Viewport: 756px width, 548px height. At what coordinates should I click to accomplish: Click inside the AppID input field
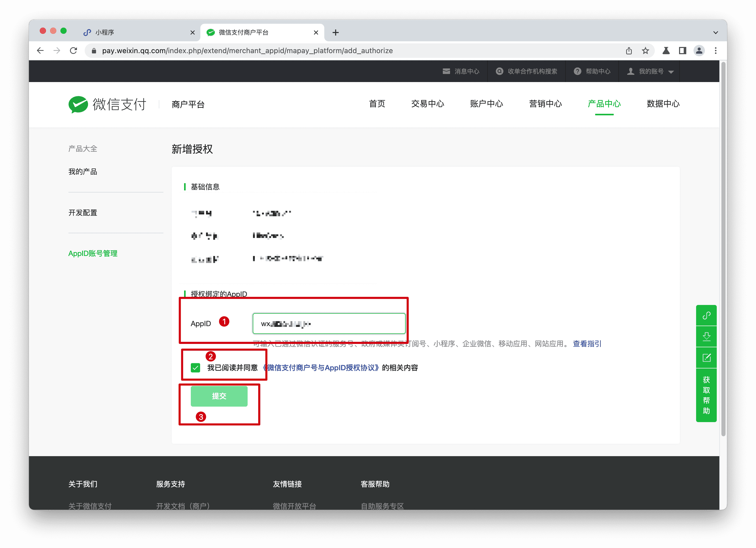329,323
